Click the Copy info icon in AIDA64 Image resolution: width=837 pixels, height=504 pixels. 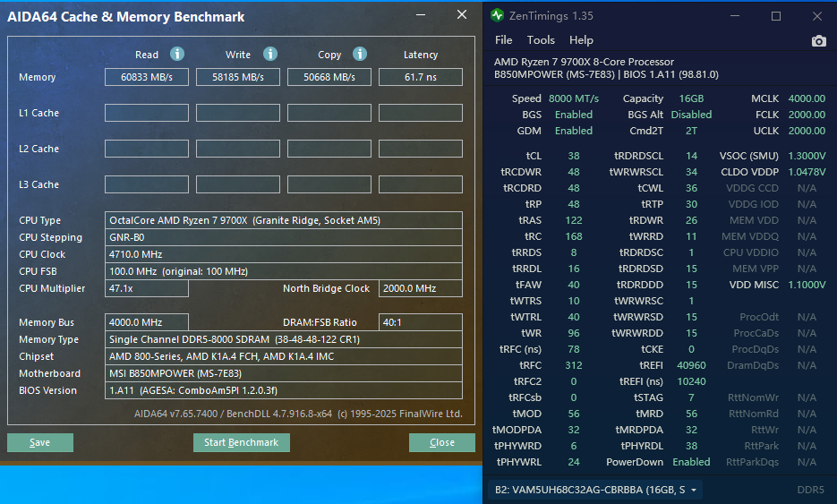click(360, 54)
